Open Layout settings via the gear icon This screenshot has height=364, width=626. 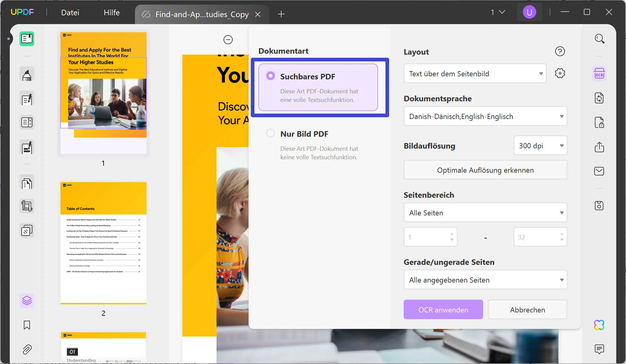(x=560, y=73)
